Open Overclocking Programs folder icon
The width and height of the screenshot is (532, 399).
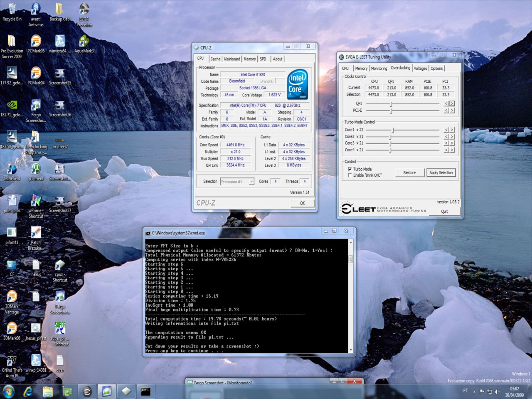[36, 143]
